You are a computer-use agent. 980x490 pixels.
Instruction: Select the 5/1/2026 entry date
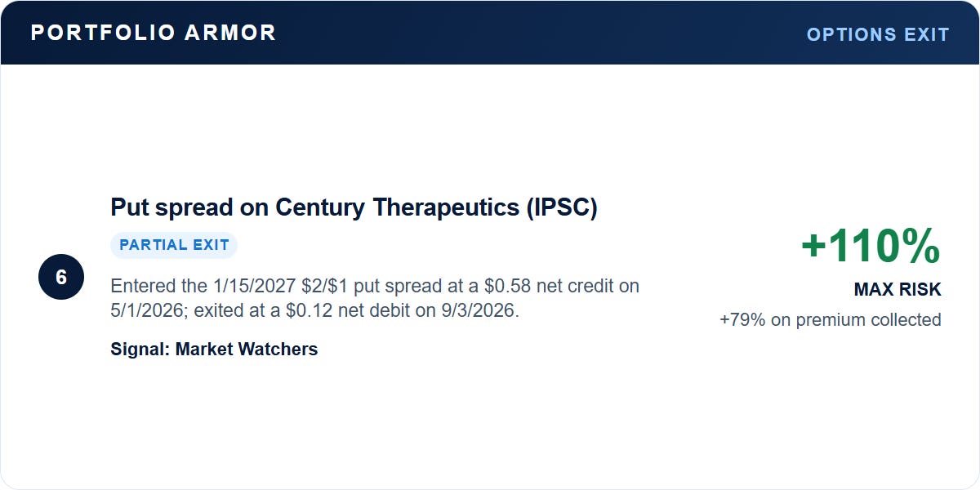pos(147,311)
